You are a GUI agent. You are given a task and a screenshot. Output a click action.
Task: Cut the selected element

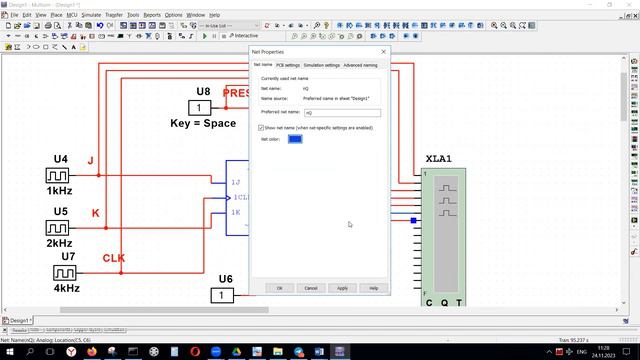[70, 25]
